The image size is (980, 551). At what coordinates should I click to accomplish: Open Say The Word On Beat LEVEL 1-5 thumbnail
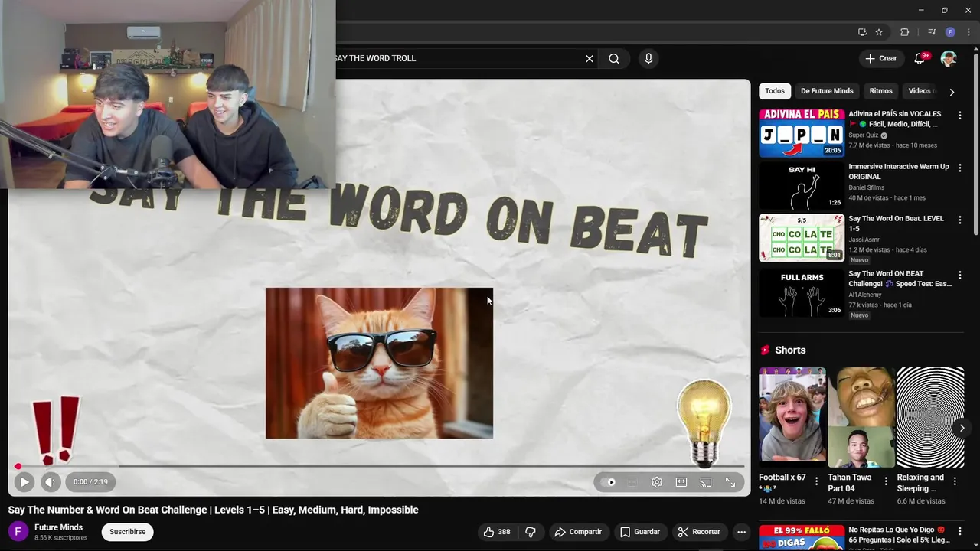(802, 238)
